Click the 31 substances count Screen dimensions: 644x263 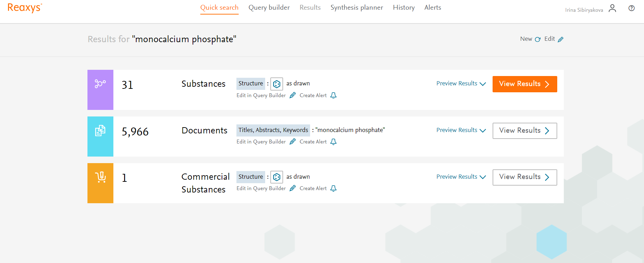click(x=128, y=85)
